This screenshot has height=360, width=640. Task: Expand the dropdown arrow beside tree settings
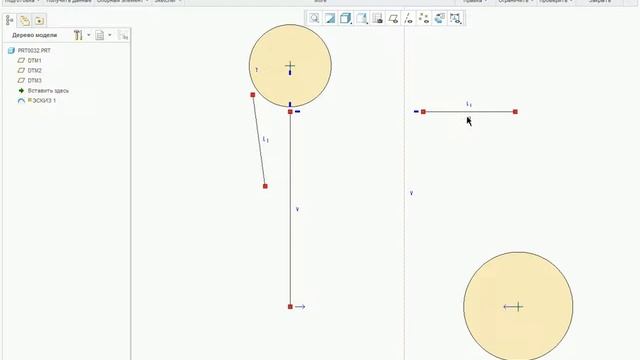pyautogui.click(x=89, y=35)
